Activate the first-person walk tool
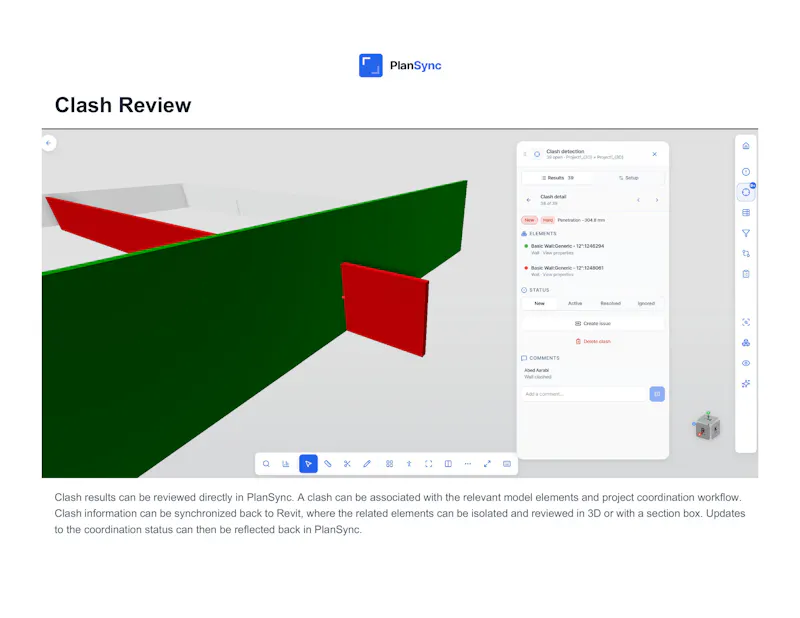Image resolution: width=800 pixels, height=618 pixels. pos(409,464)
